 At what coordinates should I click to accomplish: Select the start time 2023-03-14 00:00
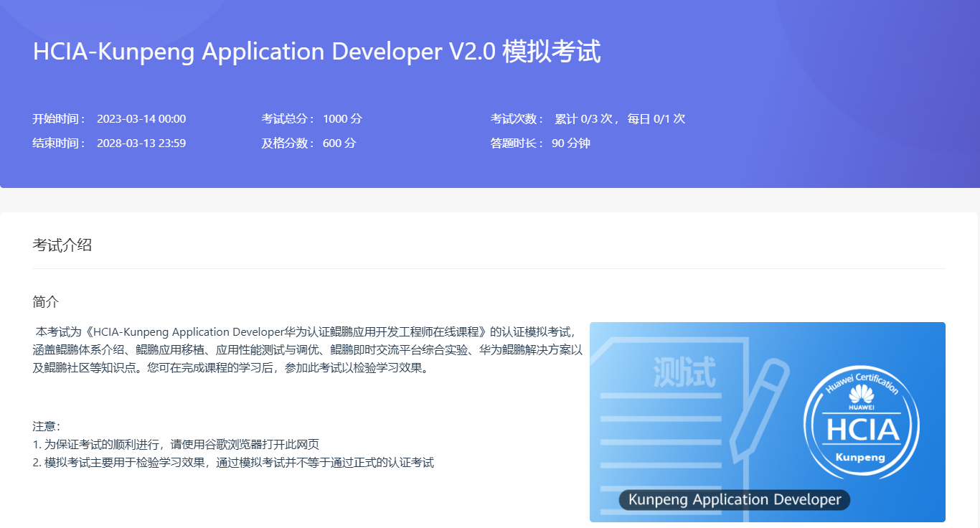click(141, 119)
